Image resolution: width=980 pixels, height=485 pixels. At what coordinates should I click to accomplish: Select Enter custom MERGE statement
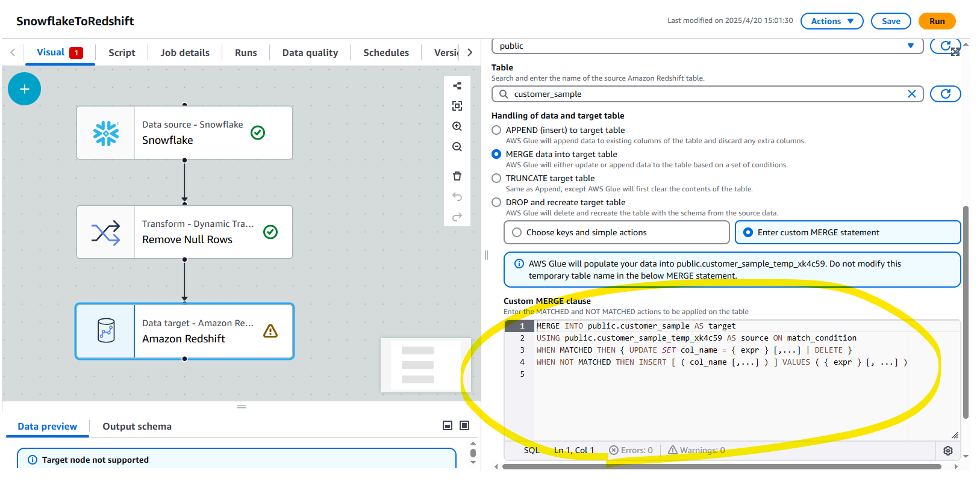(x=847, y=232)
